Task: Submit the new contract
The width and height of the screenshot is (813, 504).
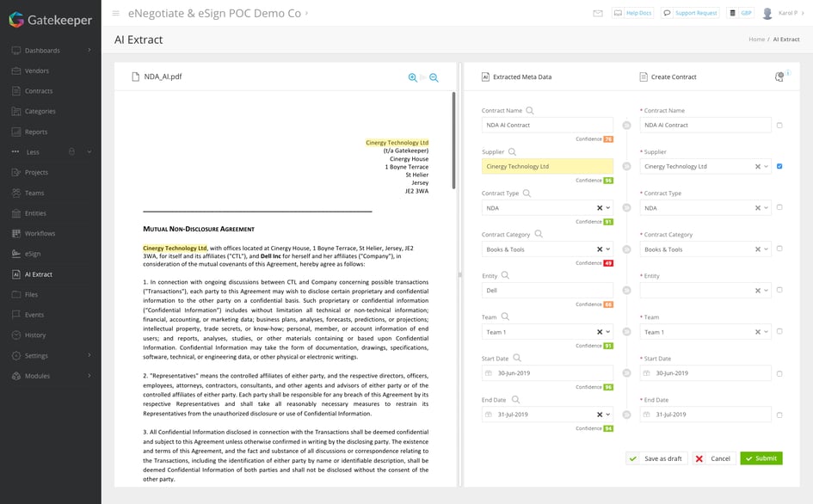Action: coord(761,458)
